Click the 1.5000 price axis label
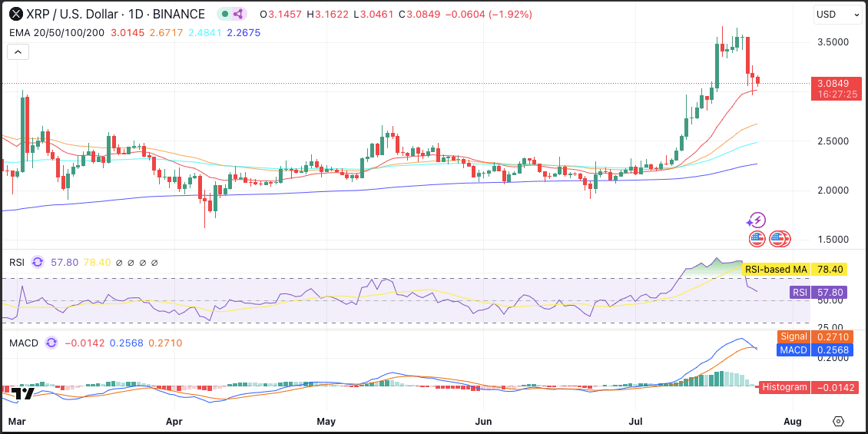868x434 pixels. pyautogui.click(x=833, y=240)
